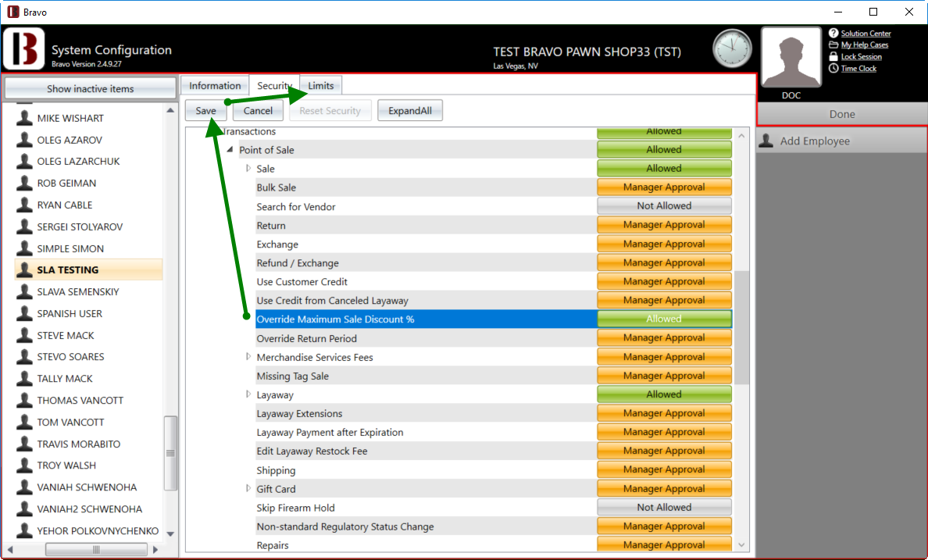Click the person icon beside YEHOR POLKOVNYCHENKO
This screenshot has width=928, height=560.
pyautogui.click(x=24, y=530)
